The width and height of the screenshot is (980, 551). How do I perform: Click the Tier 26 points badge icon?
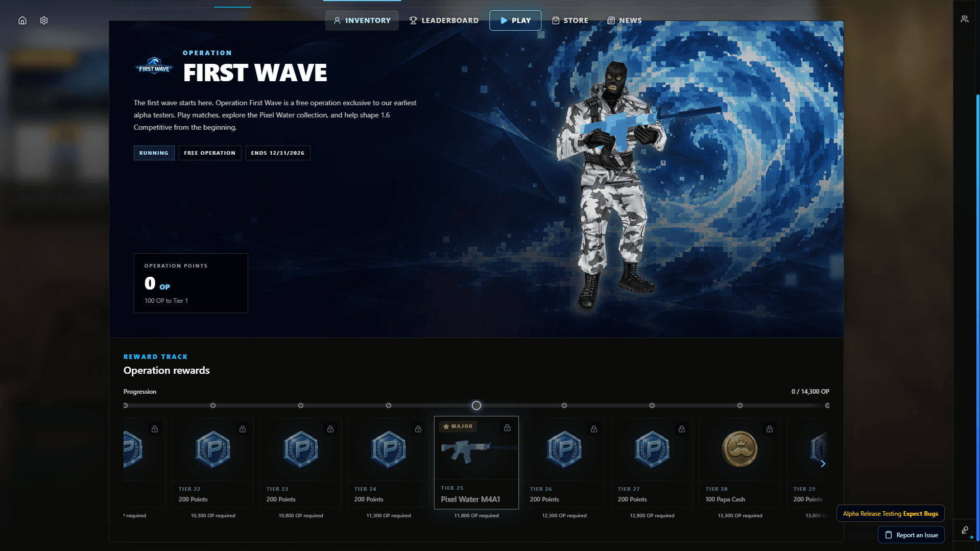point(564,449)
